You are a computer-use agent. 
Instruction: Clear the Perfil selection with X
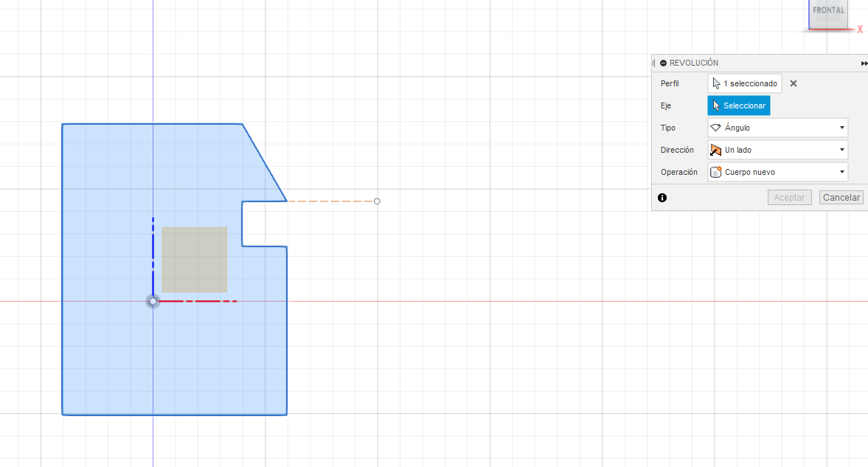point(794,83)
